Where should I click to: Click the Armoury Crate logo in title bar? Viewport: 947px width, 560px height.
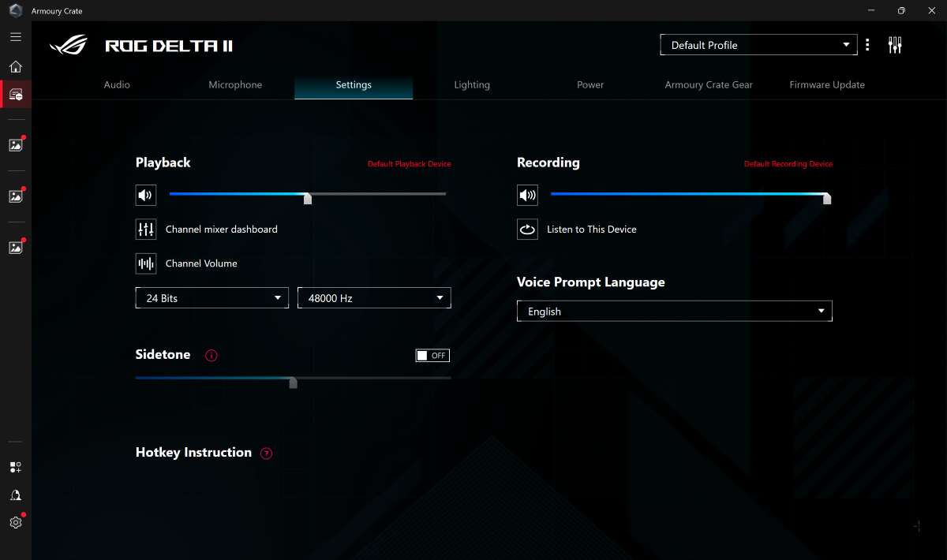click(x=16, y=11)
